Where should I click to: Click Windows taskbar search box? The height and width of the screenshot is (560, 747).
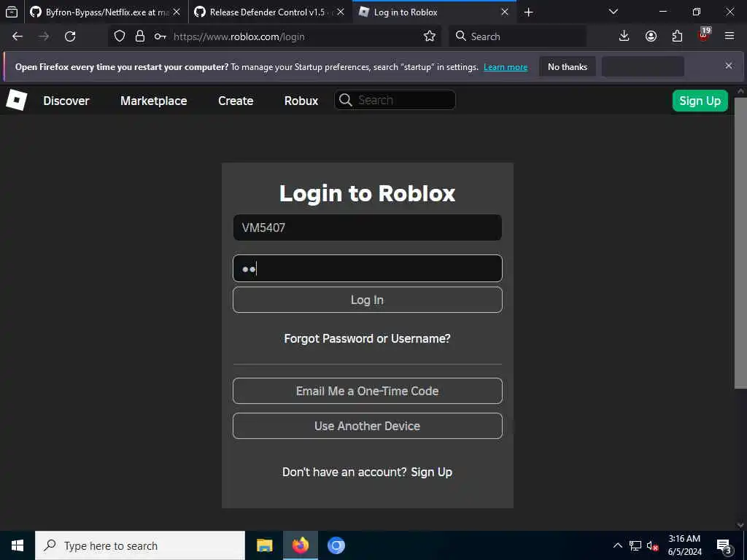pyautogui.click(x=140, y=545)
